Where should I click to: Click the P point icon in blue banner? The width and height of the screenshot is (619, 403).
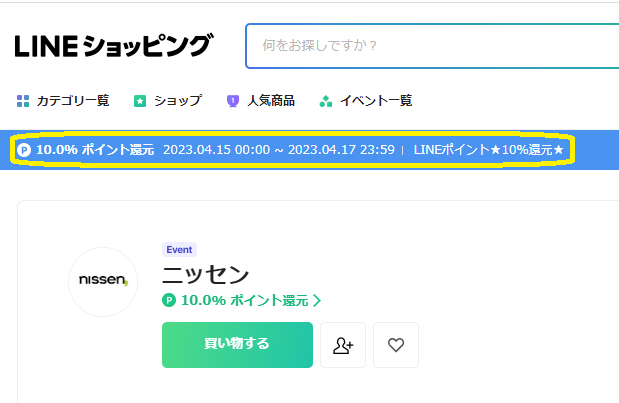pyautogui.click(x=24, y=150)
